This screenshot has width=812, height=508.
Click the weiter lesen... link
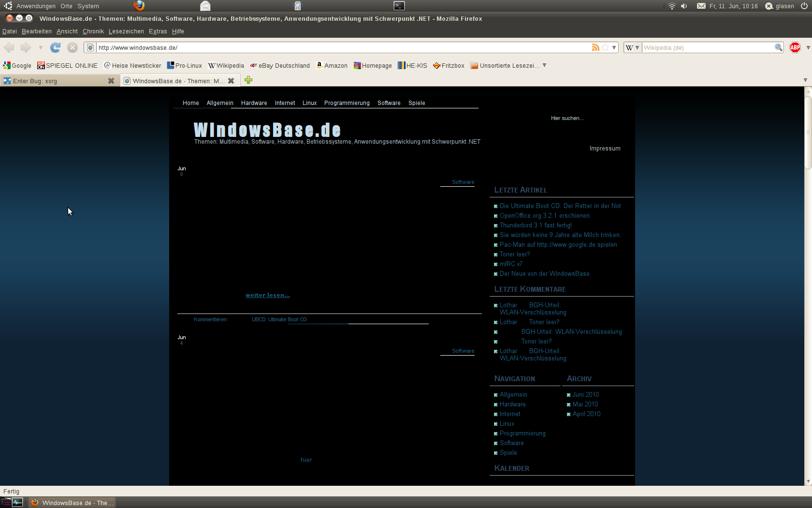click(x=267, y=295)
